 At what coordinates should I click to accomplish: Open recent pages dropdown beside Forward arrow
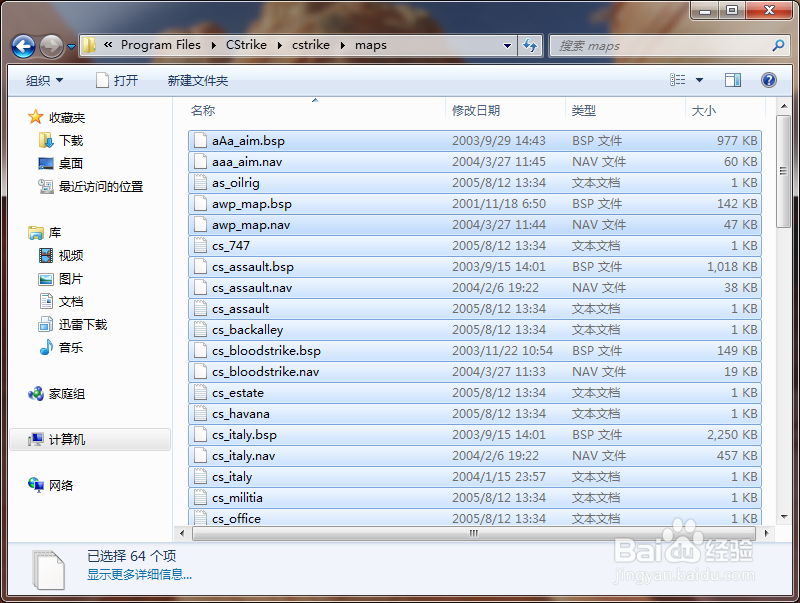pos(71,47)
